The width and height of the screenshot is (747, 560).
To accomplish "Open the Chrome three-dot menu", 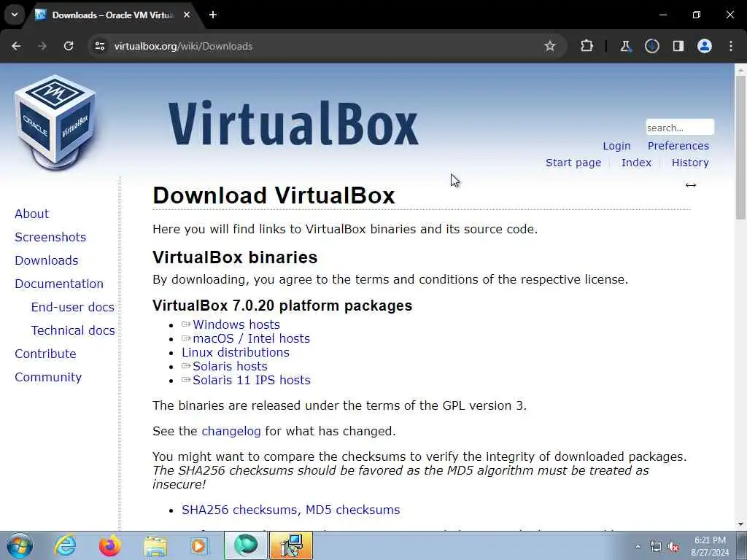I will click(x=731, y=46).
